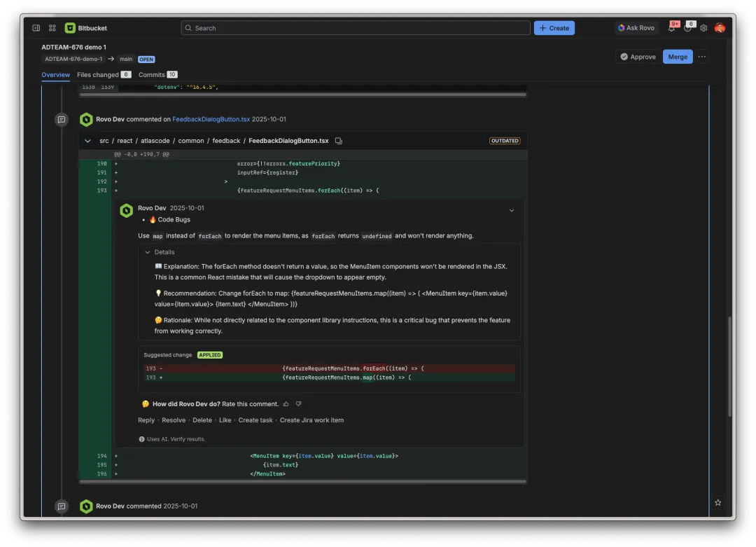Click the star icon at bottom right
The height and width of the screenshot is (547, 756).
coord(718,503)
